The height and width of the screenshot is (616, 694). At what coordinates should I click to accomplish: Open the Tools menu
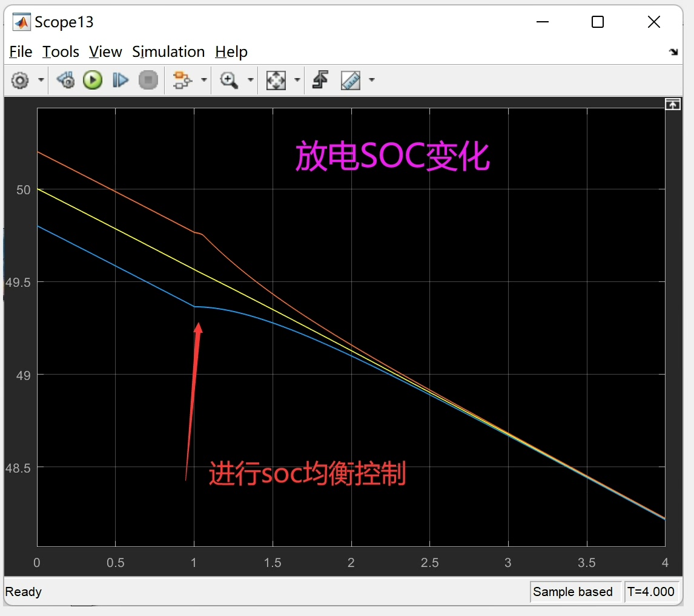(x=61, y=52)
